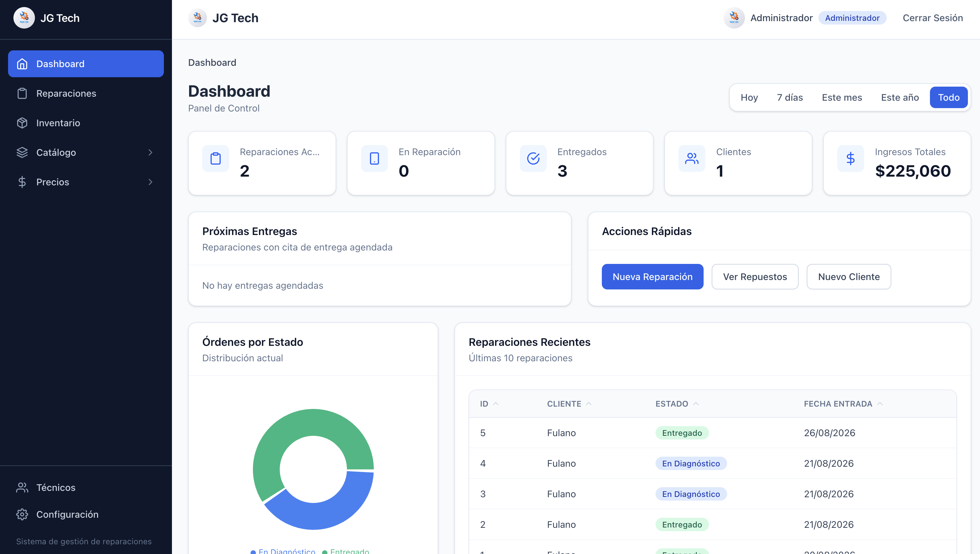Open Configuración from sidebar
This screenshot has height=554, width=980.
[x=86, y=514]
